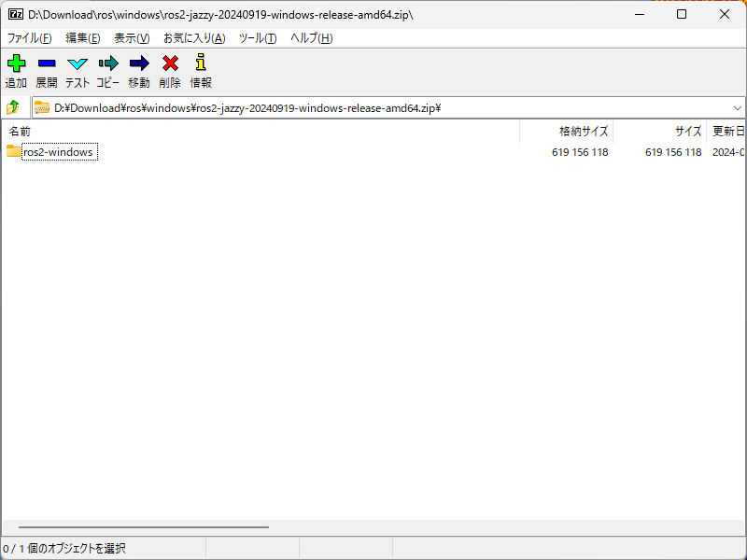Expand the address bar path dropdown
The width and height of the screenshot is (747, 560).
[x=738, y=108]
